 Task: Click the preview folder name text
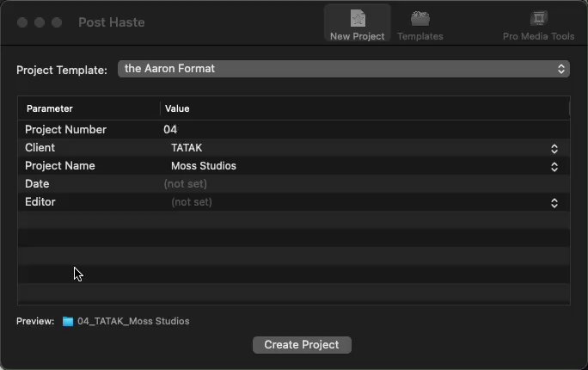133,321
